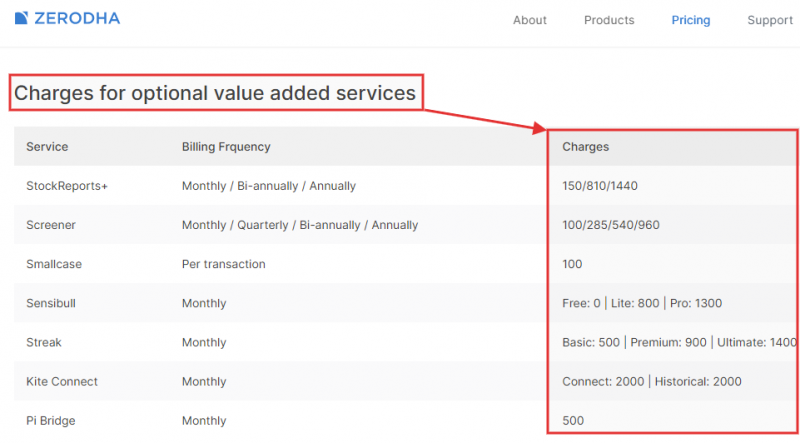Click the ZERODHA brand name text
This screenshot has width=800, height=443.
(x=77, y=18)
